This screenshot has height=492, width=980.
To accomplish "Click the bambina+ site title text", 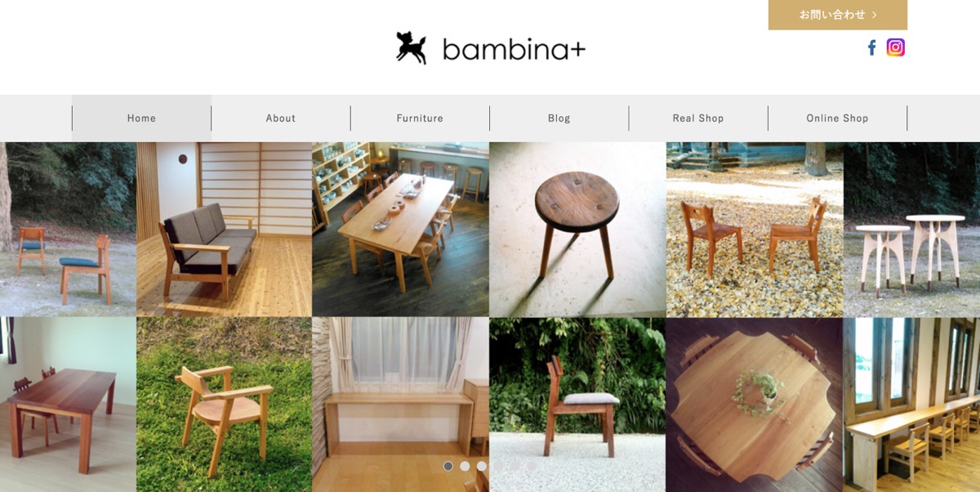I will pyautogui.click(x=514, y=50).
